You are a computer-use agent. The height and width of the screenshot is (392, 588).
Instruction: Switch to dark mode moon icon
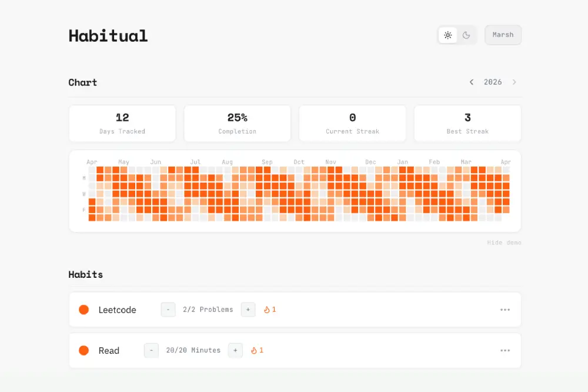pyautogui.click(x=466, y=35)
